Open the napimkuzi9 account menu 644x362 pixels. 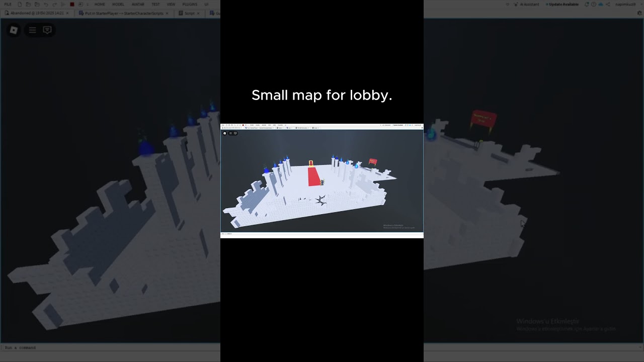625,4
